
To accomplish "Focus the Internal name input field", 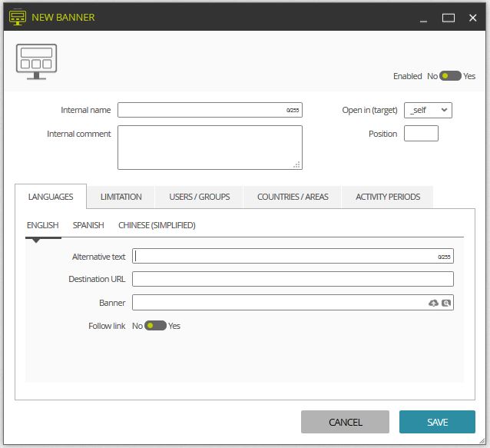I will pos(210,110).
